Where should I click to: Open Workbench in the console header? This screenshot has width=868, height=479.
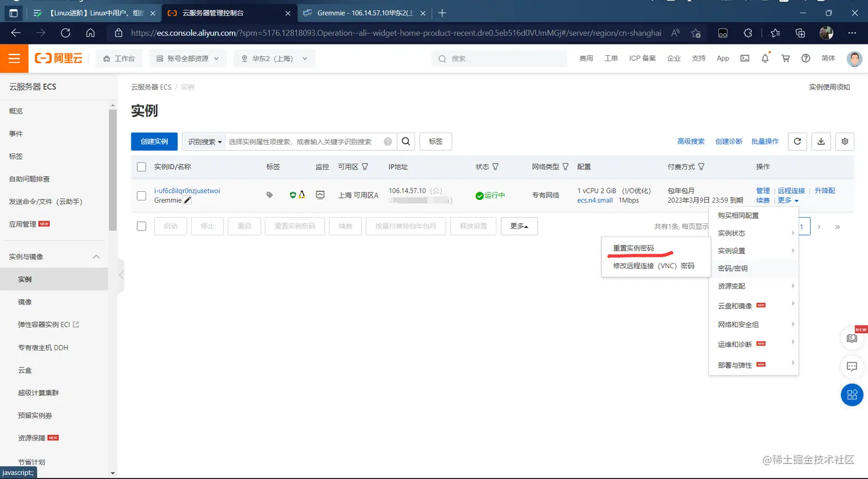click(x=119, y=59)
